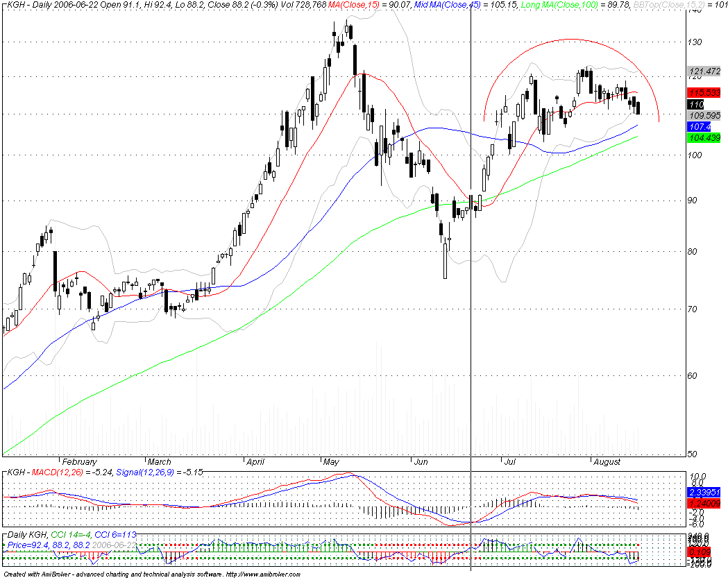Click the February label on time axis
This screenshot has height=580, width=728.
click(79, 461)
